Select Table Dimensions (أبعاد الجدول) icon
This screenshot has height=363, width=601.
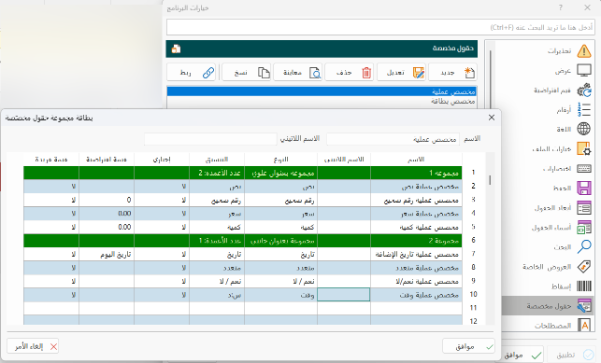pyautogui.click(x=584, y=208)
